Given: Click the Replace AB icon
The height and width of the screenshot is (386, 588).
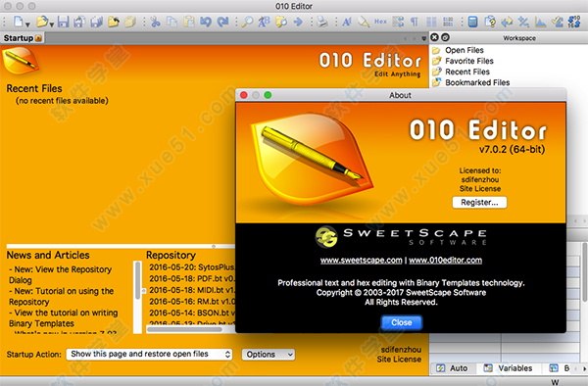Looking at the screenshot, I should (264, 22).
